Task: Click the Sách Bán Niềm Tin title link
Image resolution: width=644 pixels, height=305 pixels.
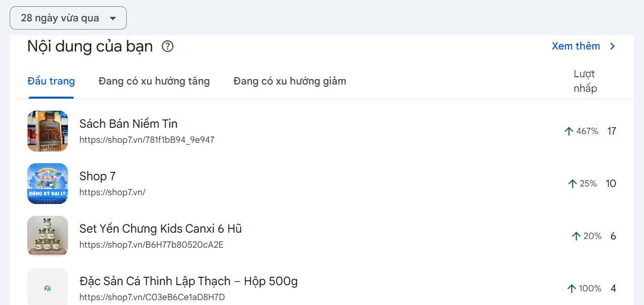Action: click(x=128, y=124)
